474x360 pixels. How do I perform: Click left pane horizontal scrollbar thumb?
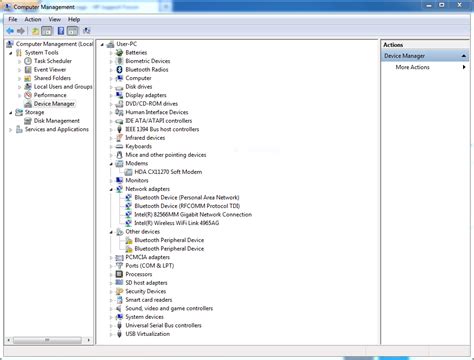[47, 340]
